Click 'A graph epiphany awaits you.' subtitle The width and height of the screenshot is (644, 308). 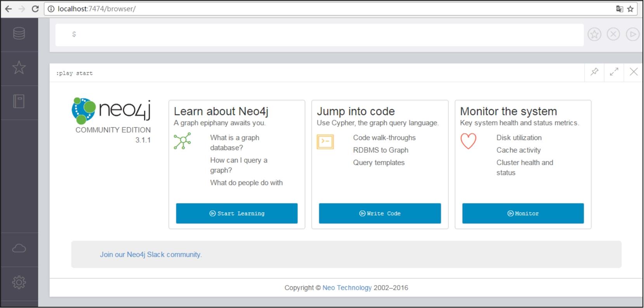219,123
